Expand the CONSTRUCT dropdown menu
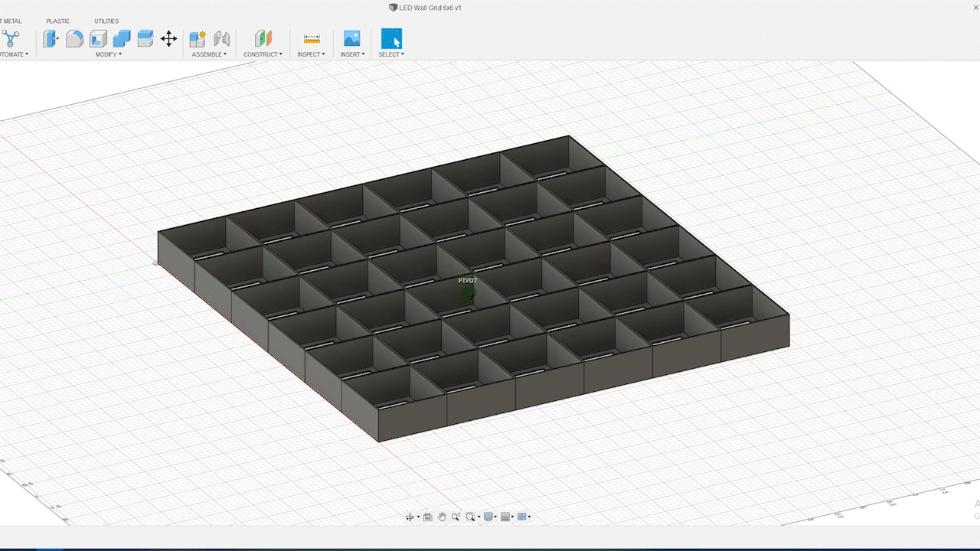Image resolution: width=980 pixels, height=551 pixels. 263,54
